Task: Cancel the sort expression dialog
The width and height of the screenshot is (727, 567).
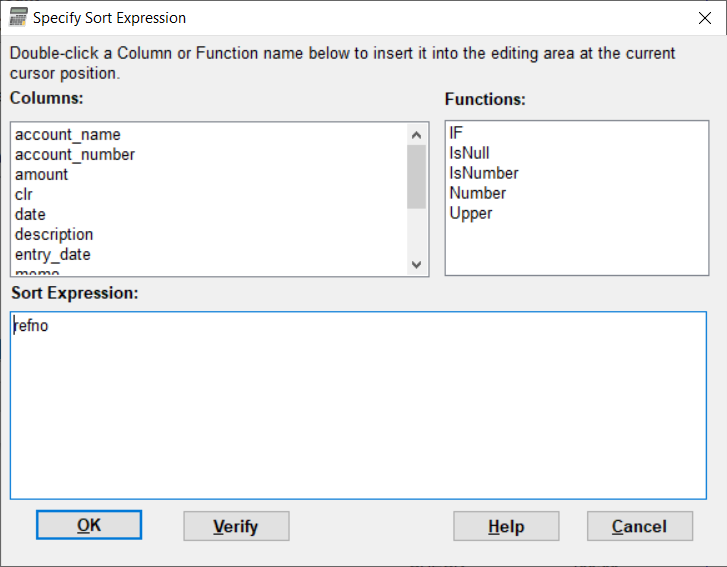Action: 639,526
